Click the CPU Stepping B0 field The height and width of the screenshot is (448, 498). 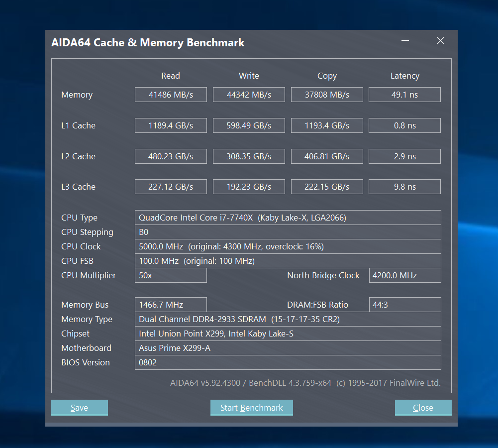288,232
